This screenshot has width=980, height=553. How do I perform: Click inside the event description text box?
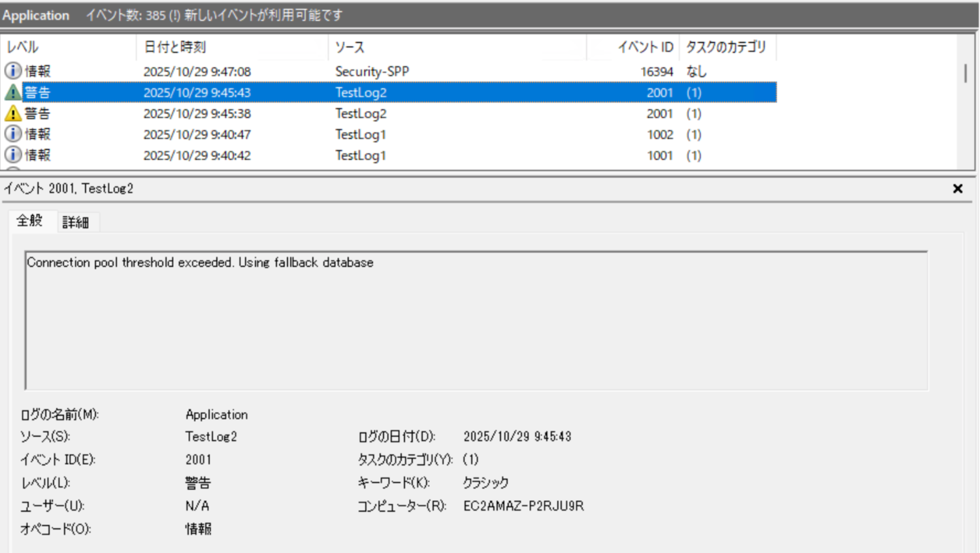(476, 320)
